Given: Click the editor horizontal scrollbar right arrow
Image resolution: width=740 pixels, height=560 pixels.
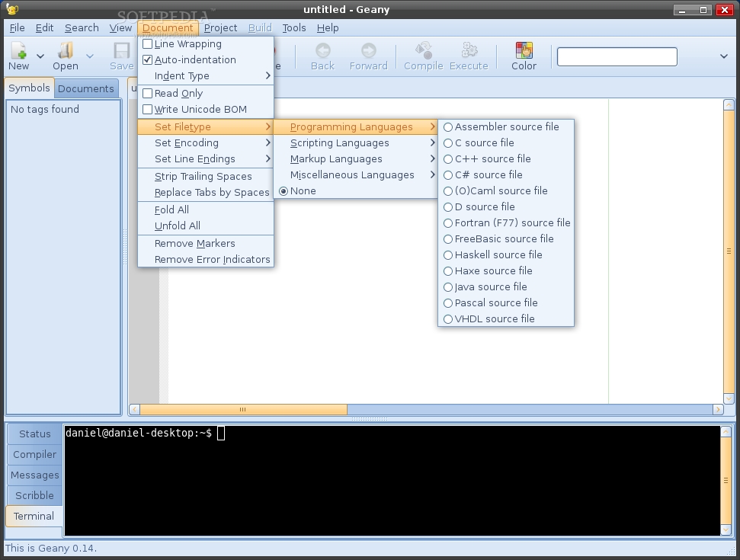Looking at the screenshot, I should [718, 409].
